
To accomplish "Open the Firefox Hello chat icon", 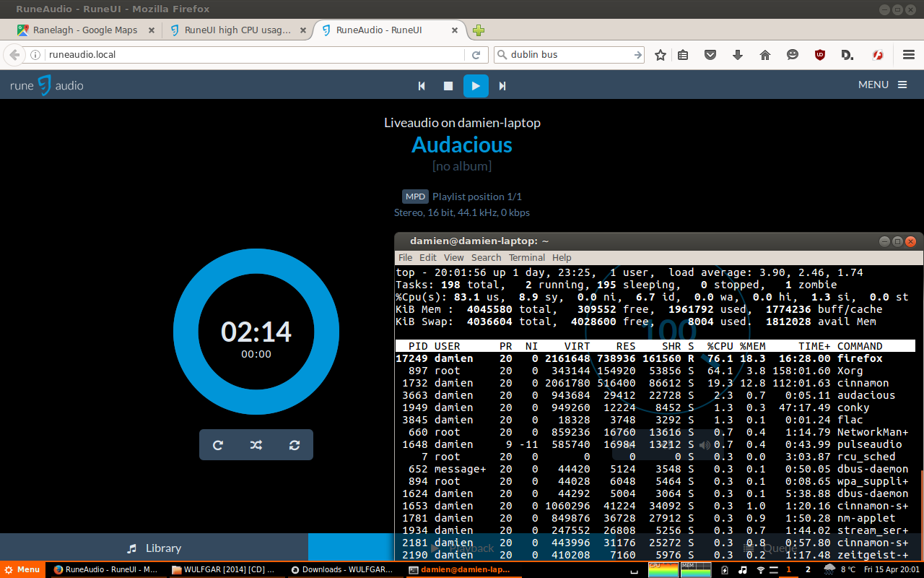I will (x=793, y=55).
